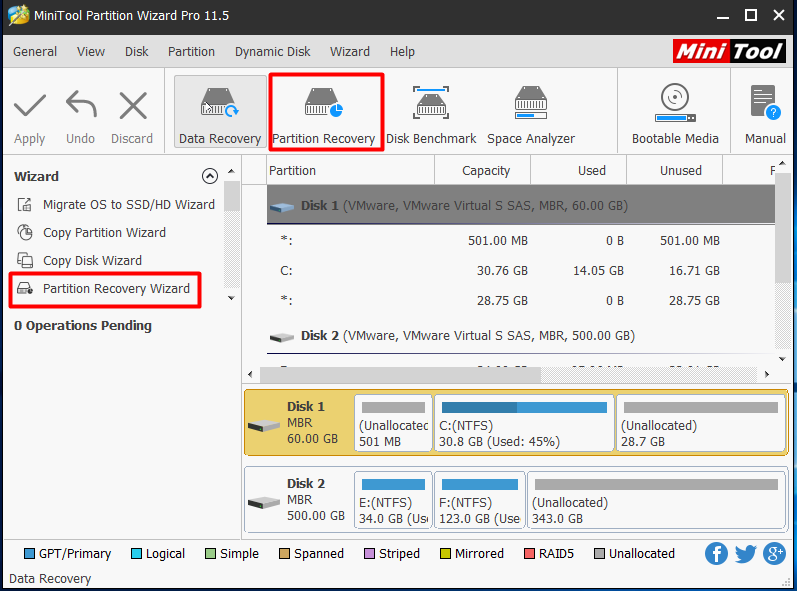The height and width of the screenshot is (591, 797).
Task: Select Disk 2 500.00 GB header row
Action: pos(520,336)
